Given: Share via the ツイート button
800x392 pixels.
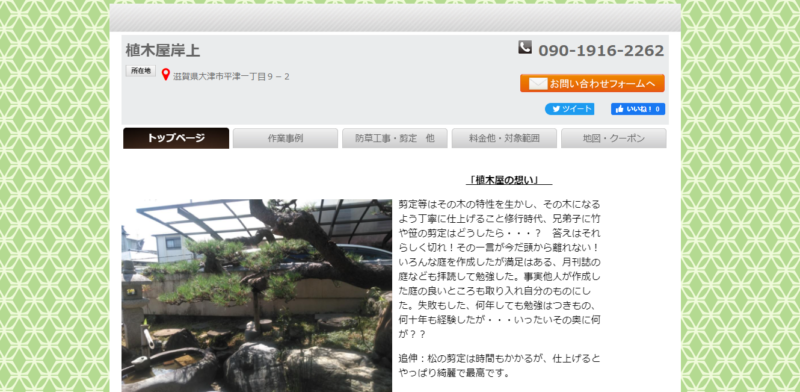Looking at the screenshot, I should tap(569, 109).
